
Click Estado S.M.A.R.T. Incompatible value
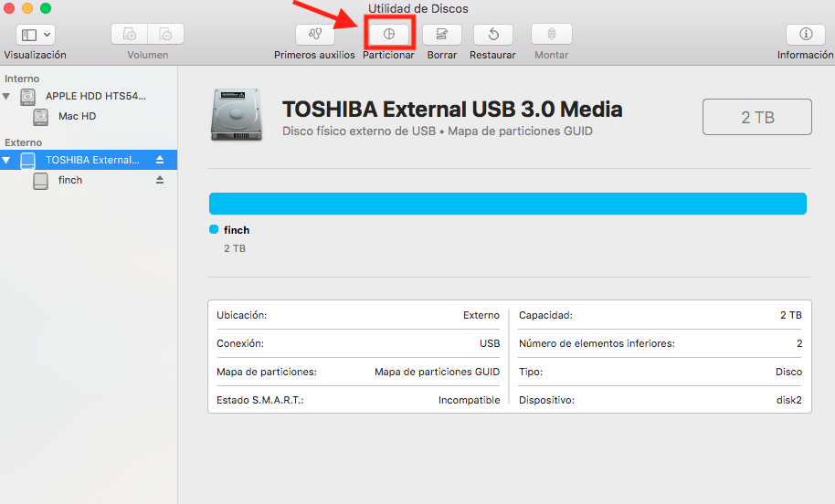coord(470,400)
